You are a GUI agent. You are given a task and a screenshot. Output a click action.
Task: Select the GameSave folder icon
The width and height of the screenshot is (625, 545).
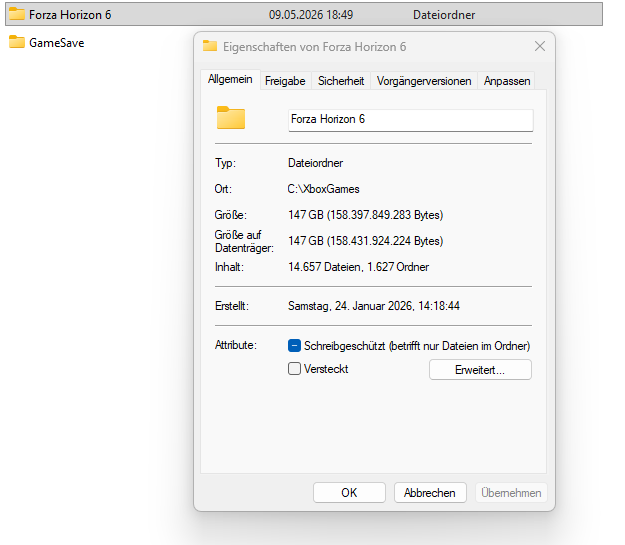click(17, 42)
